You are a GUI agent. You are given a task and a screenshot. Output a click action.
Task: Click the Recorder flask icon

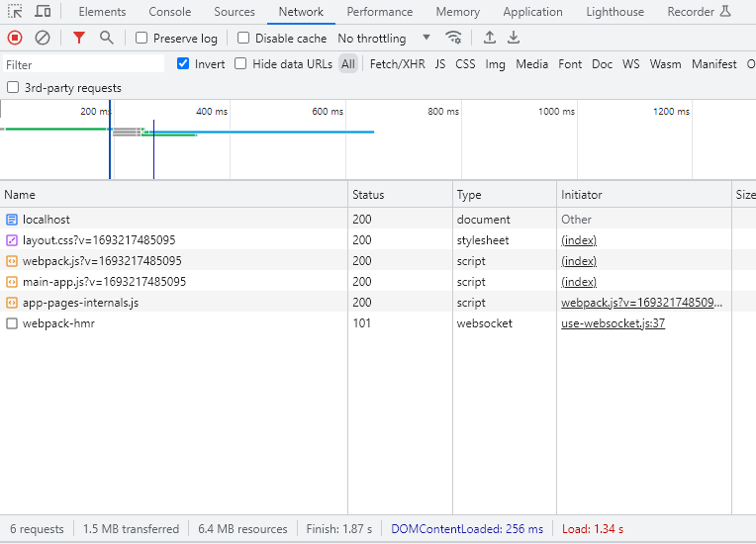pos(725,12)
